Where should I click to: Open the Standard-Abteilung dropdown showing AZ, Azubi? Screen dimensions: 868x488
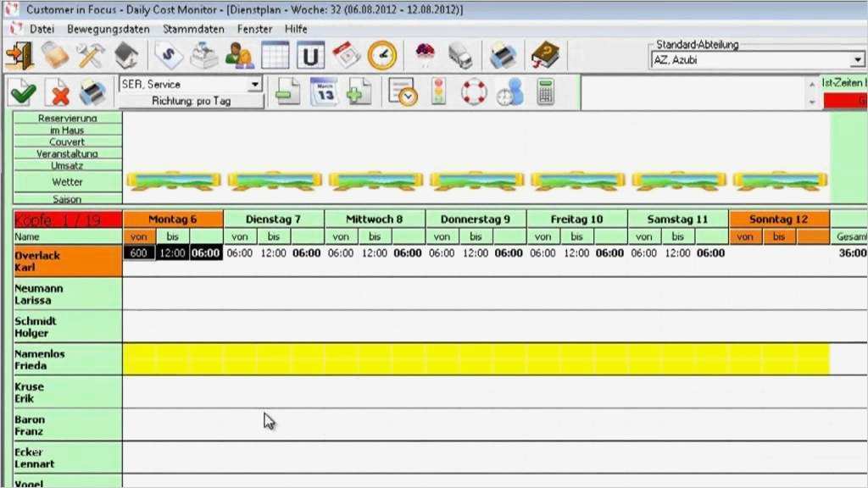(x=856, y=60)
